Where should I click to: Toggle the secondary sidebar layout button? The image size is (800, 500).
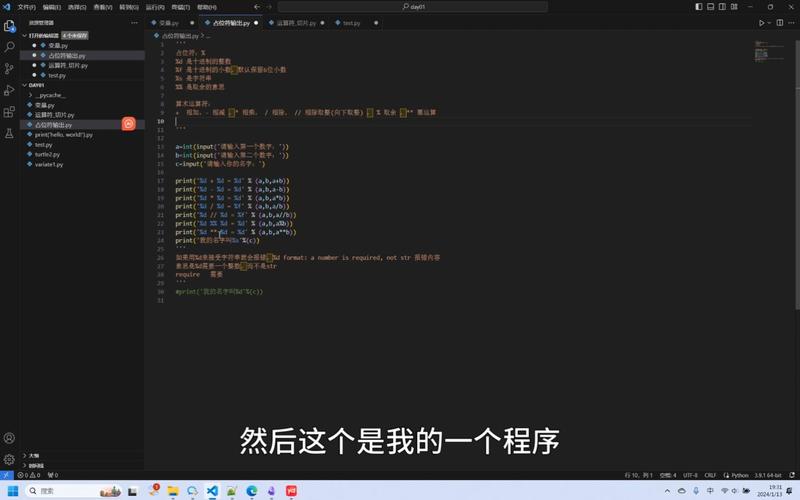point(722,7)
